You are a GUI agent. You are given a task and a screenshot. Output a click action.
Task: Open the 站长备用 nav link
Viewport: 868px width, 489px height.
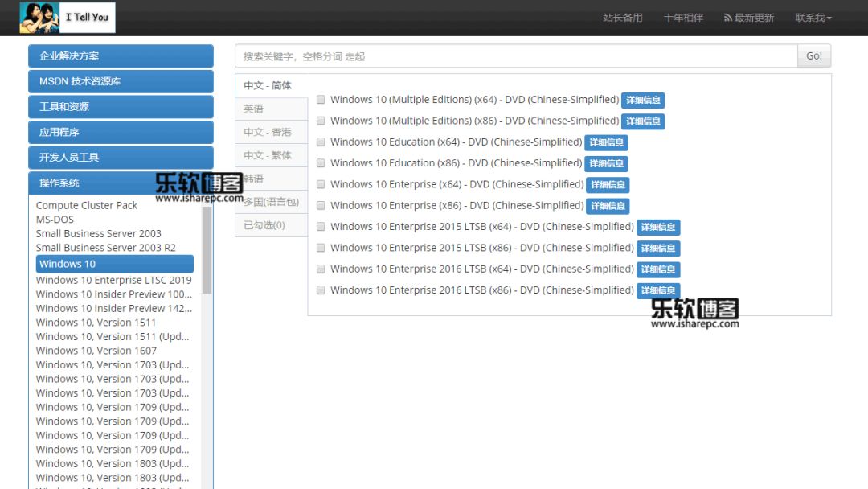(x=622, y=18)
